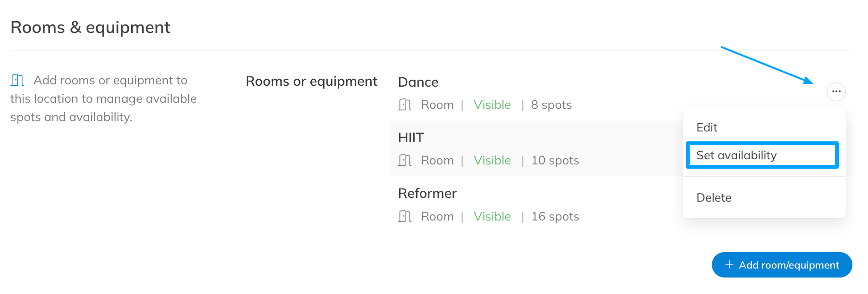Click the HIIT room name
Screen dimensions: 868x294
(411, 138)
